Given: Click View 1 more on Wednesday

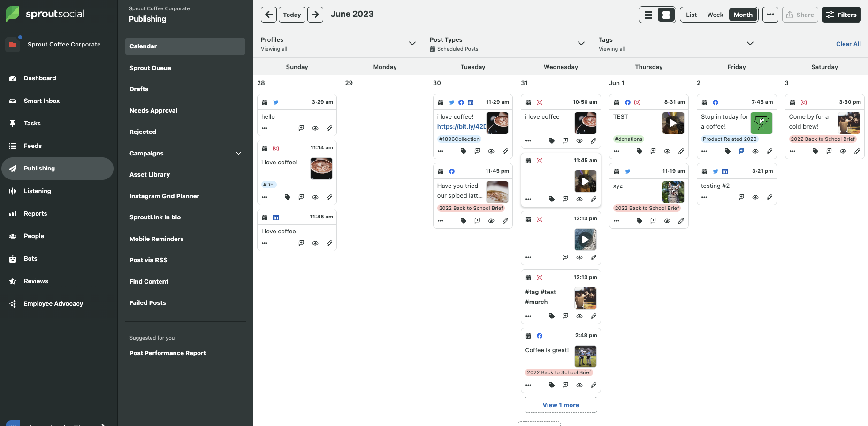Looking at the screenshot, I should coord(561,405).
